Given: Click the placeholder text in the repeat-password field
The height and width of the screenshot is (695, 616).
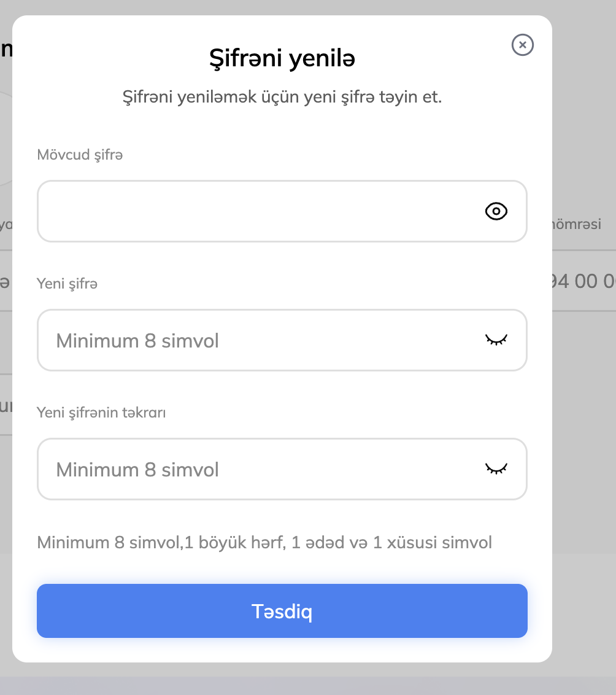Looking at the screenshot, I should (137, 470).
